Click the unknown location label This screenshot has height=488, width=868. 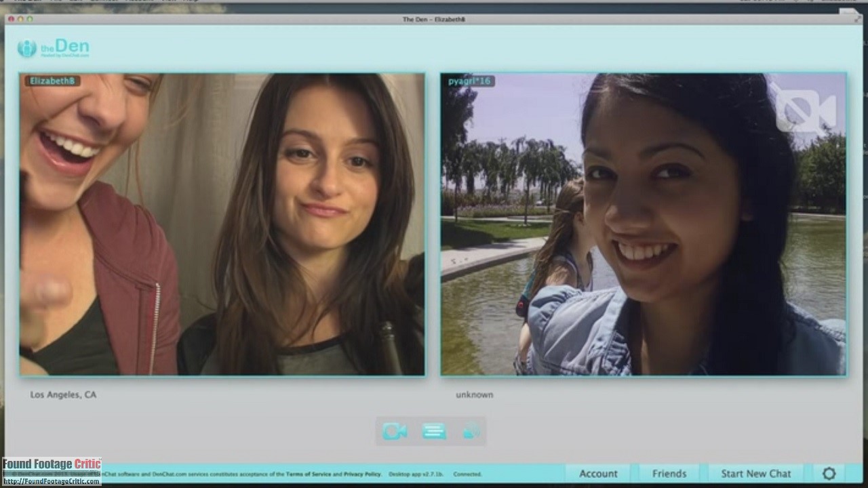[474, 394]
